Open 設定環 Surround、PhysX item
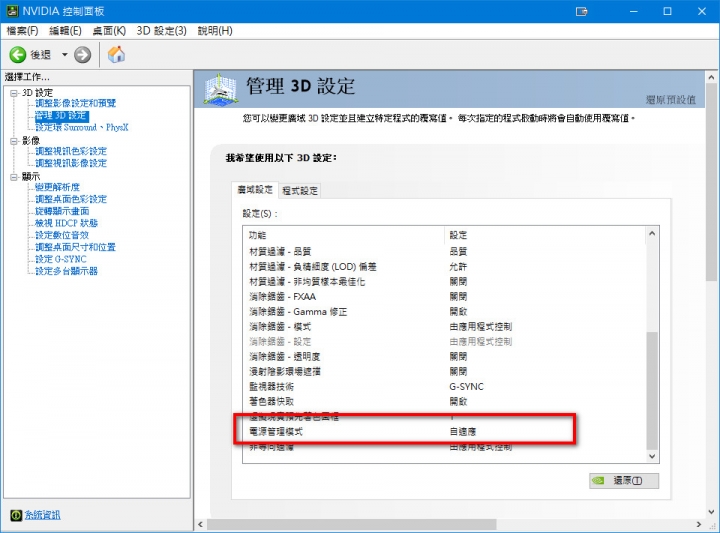720x533 pixels. [x=82, y=127]
